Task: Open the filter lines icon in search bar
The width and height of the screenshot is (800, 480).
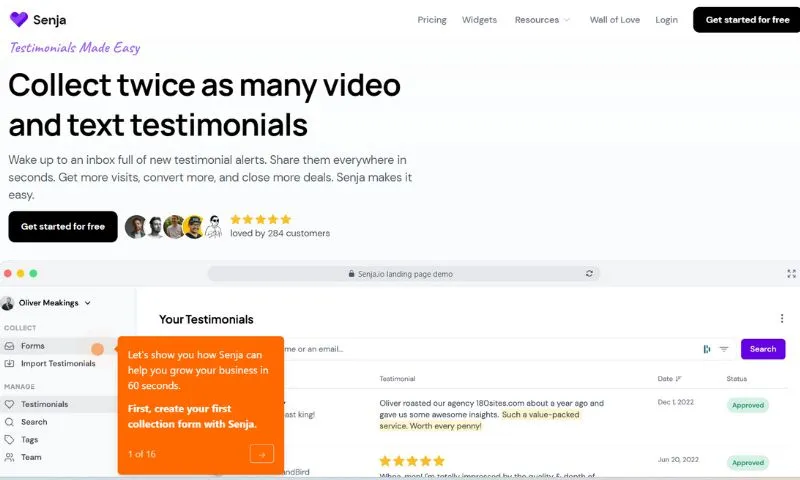Action: pyautogui.click(x=723, y=349)
